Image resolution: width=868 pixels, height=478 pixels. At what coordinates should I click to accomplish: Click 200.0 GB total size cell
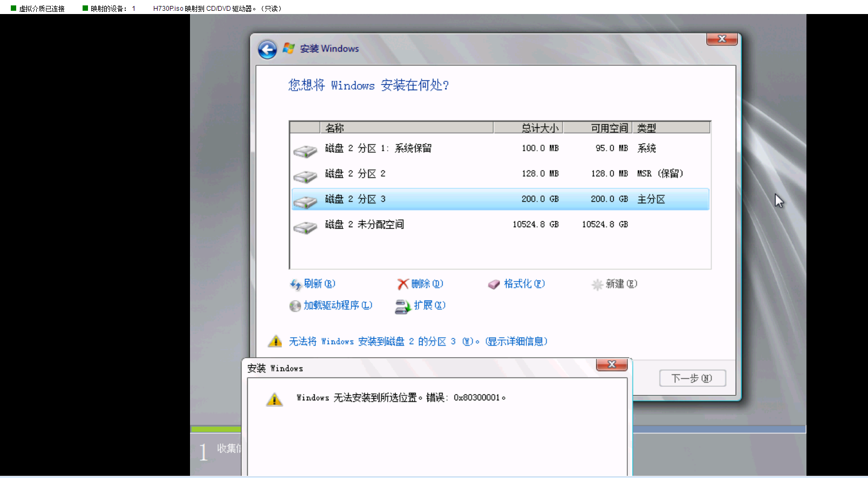click(x=540, y=199)
